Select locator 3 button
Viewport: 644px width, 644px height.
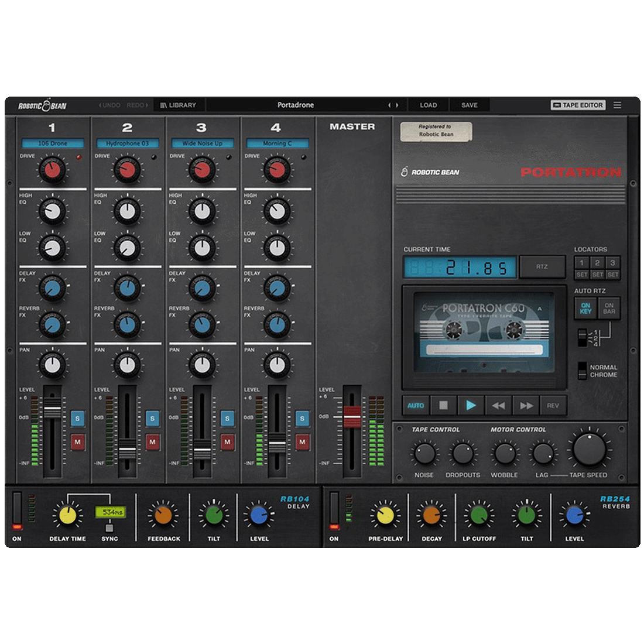tap(612, 263)
